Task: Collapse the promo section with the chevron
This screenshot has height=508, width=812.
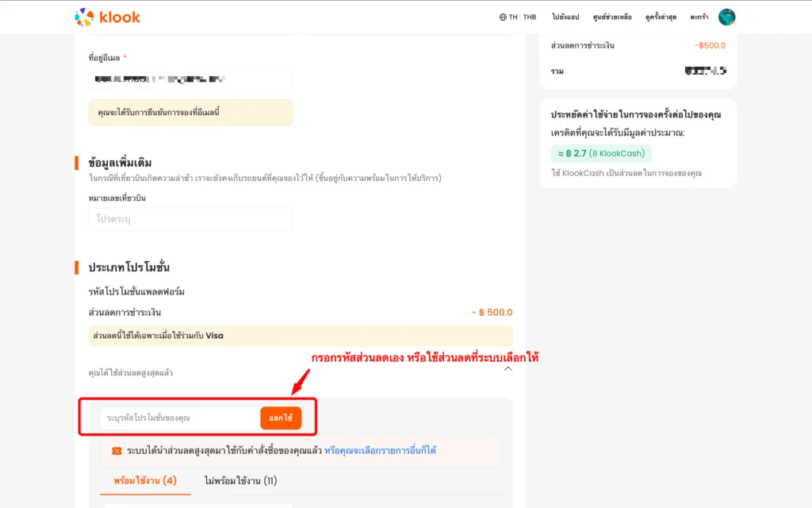Action: click(508, 369)
